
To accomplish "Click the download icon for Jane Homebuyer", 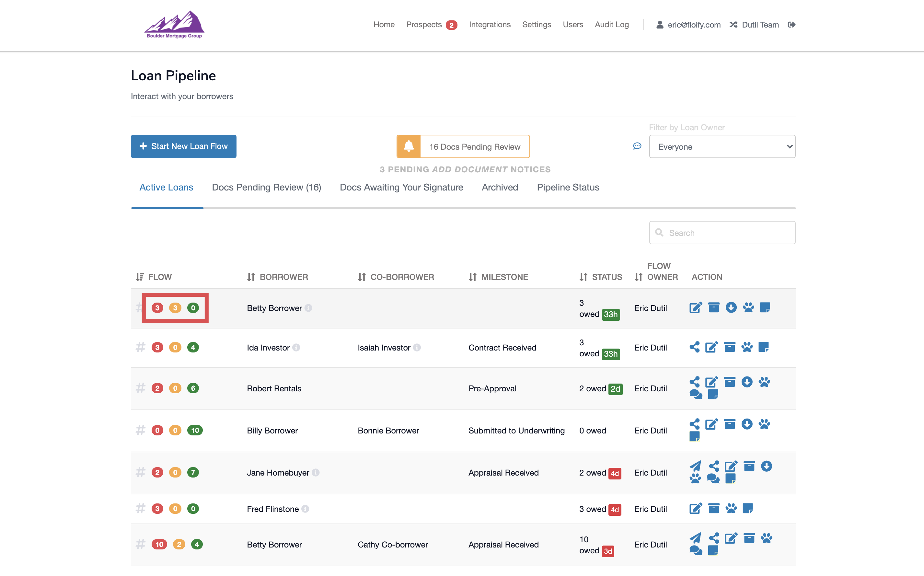I will (766, 466).
